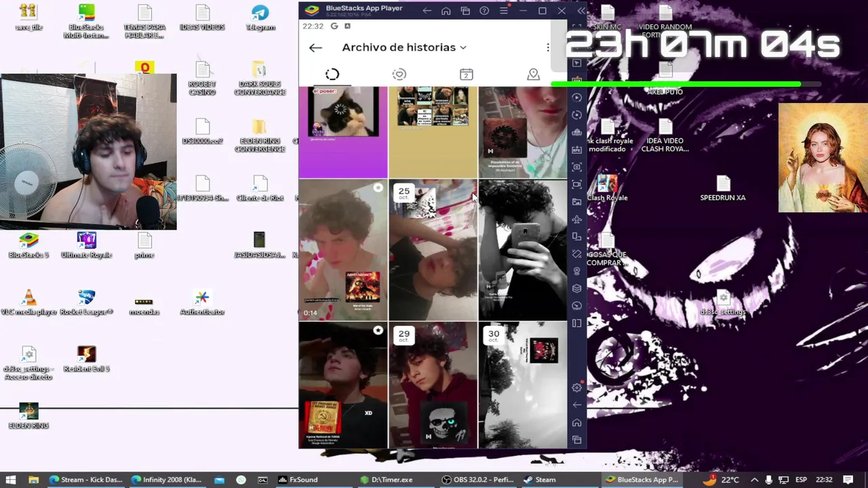Open BlueStacks help question mark icon
868x488 pixels.
484,11
